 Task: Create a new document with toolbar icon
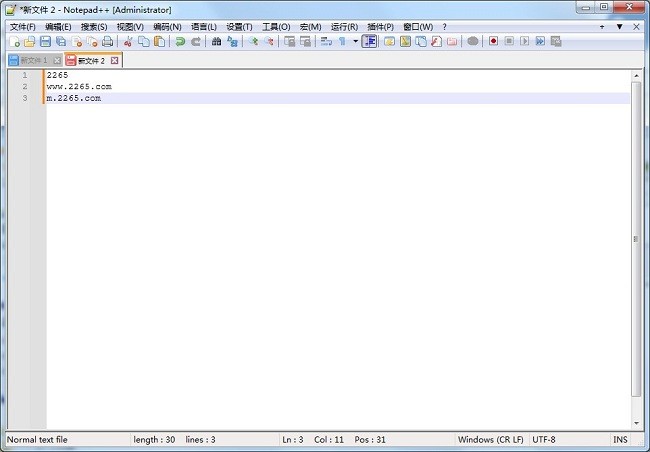[15, 41]
